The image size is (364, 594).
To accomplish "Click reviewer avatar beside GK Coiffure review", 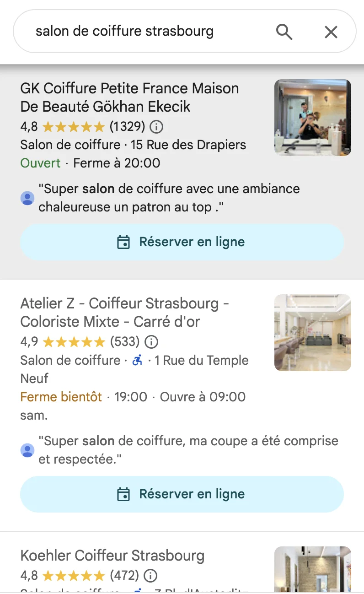I will 27,198.
